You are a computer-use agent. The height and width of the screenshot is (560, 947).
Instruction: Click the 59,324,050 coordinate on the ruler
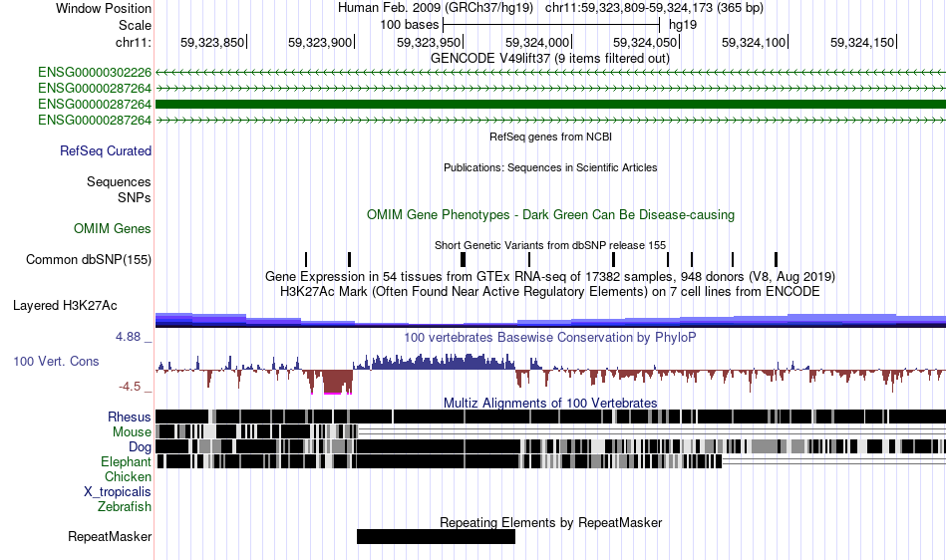click(x=645, y=42)
